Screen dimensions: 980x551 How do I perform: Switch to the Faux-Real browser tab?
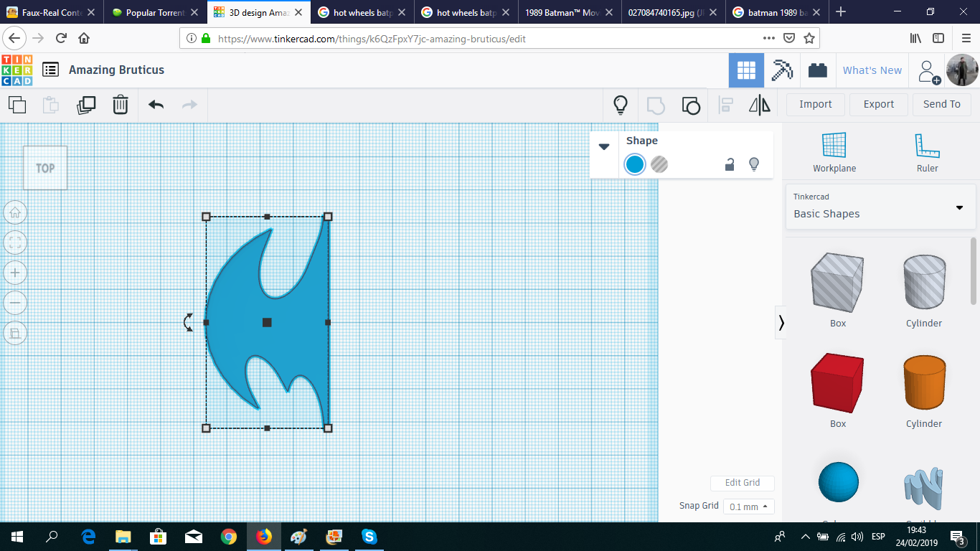pos(50,12)
